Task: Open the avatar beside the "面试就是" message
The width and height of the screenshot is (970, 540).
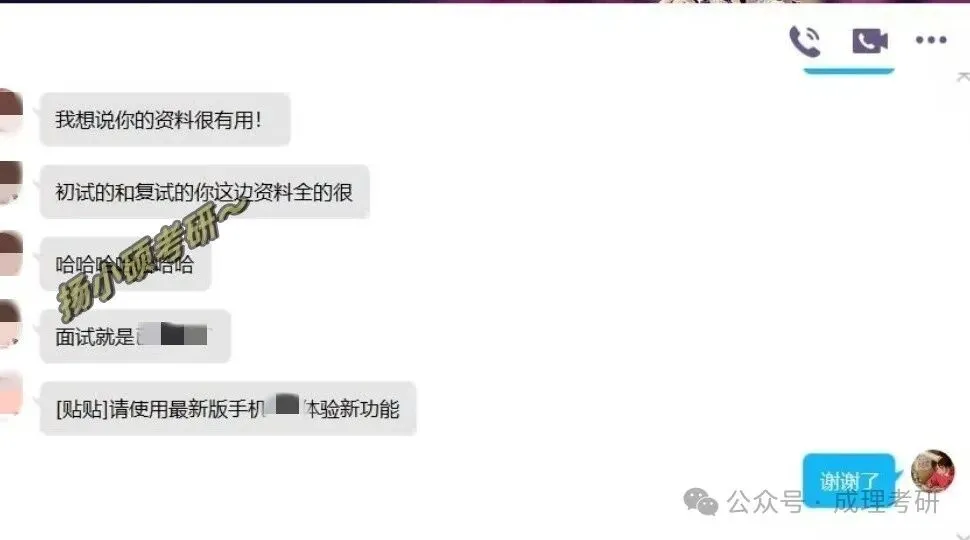Action: point(9,324)
